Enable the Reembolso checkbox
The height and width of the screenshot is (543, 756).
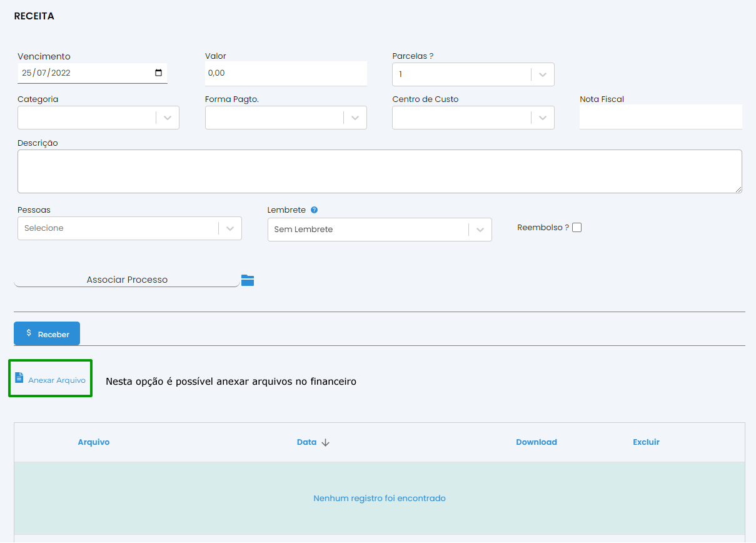click(577, 228)
